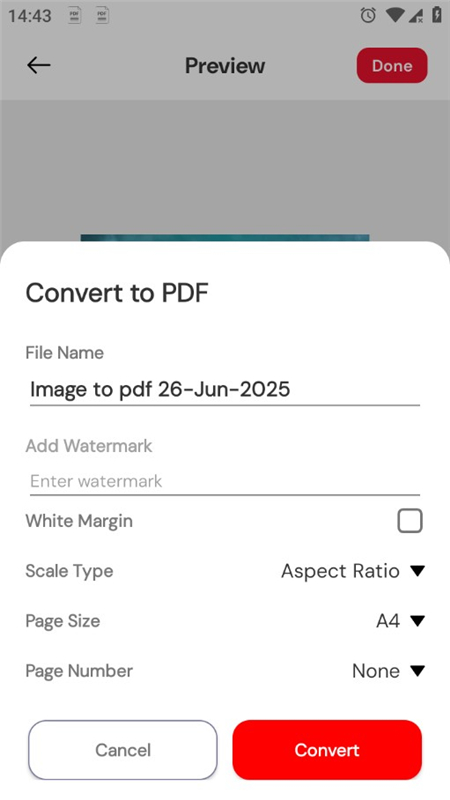Tap the red Done button

[x=392, y=65]
